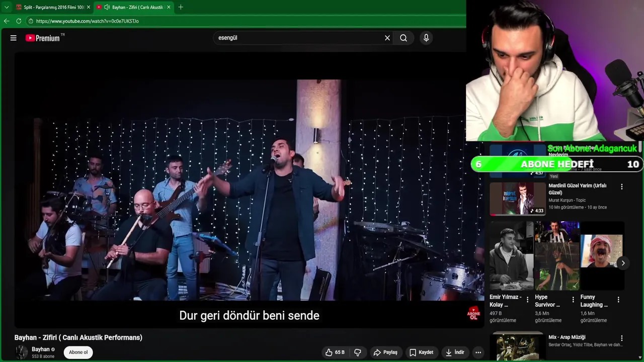Open more actions three-dot button under video

click(x=478, y=352)
